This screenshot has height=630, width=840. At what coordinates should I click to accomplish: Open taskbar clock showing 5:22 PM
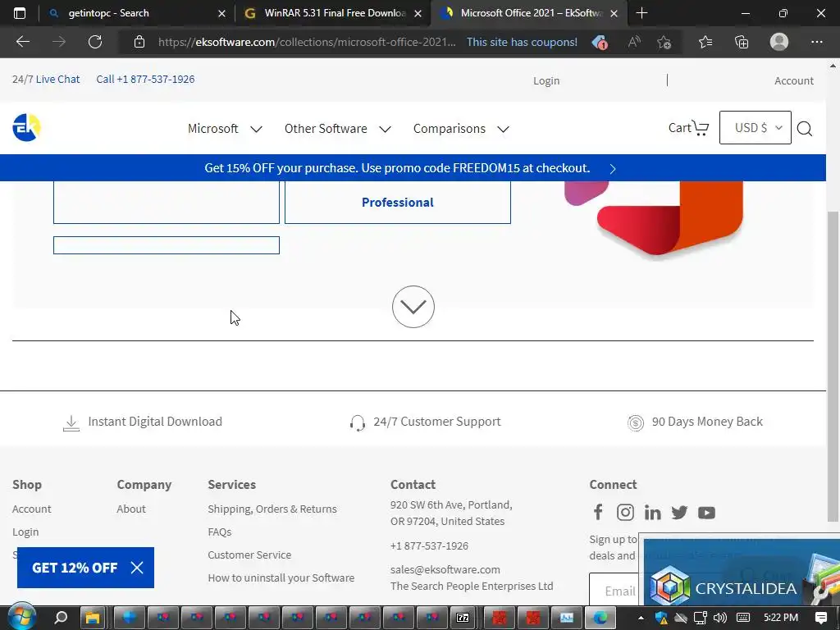(781, 618)
